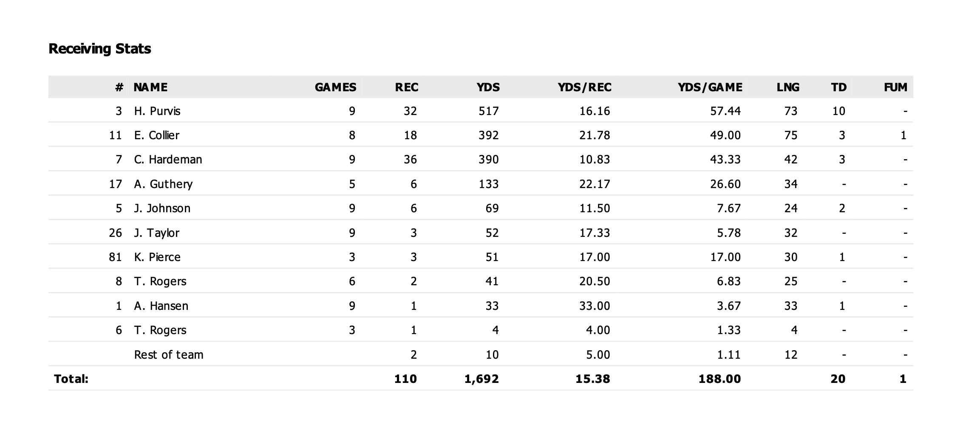Open E. Collier player link

coord(156,135)
